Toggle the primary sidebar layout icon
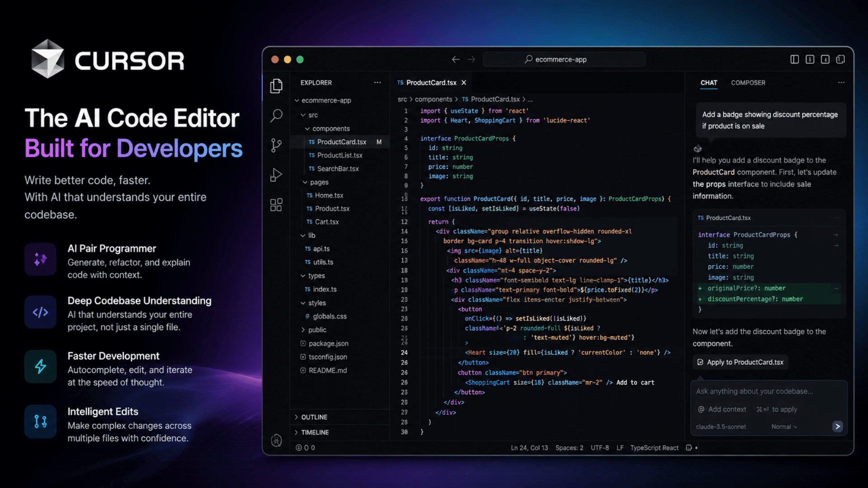Image resolution: width=868 pixels, height=488 pixels. point(794,59)
